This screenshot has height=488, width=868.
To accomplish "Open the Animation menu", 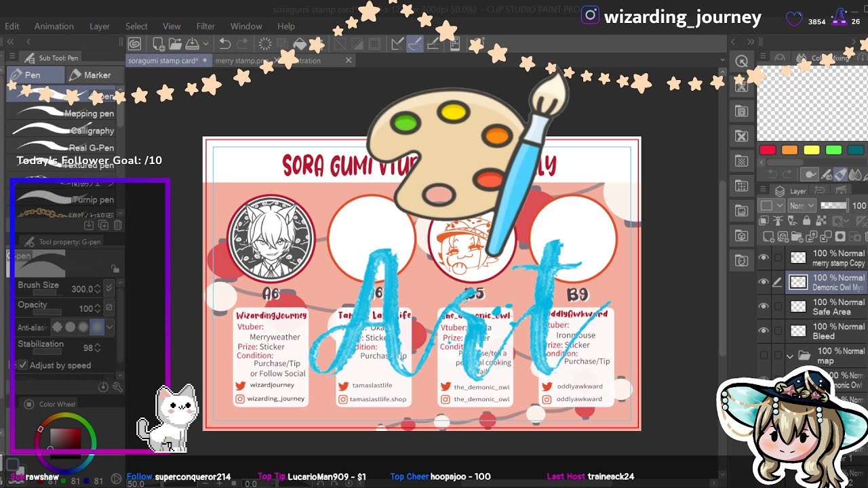I will (x=54, y=26).
